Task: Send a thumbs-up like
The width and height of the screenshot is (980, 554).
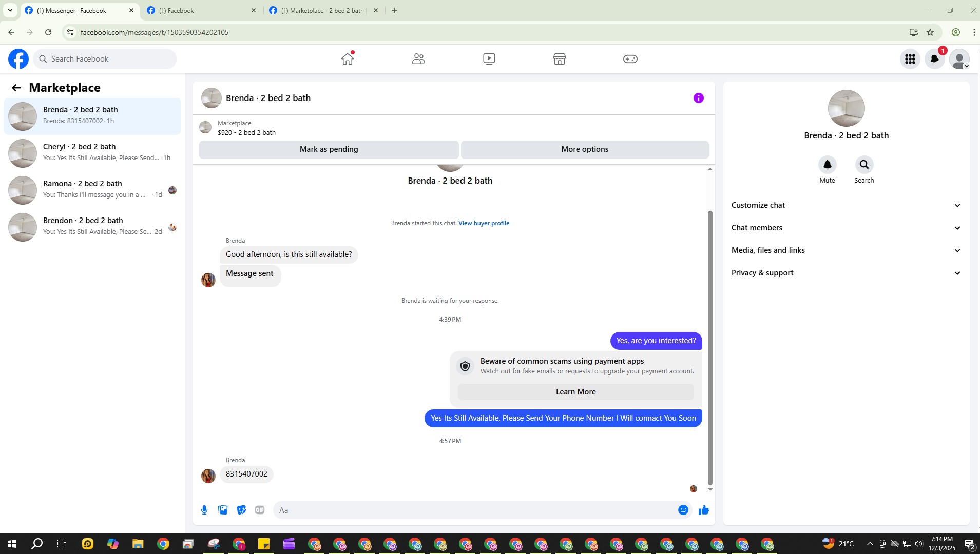Action: (x=704, y=510)
